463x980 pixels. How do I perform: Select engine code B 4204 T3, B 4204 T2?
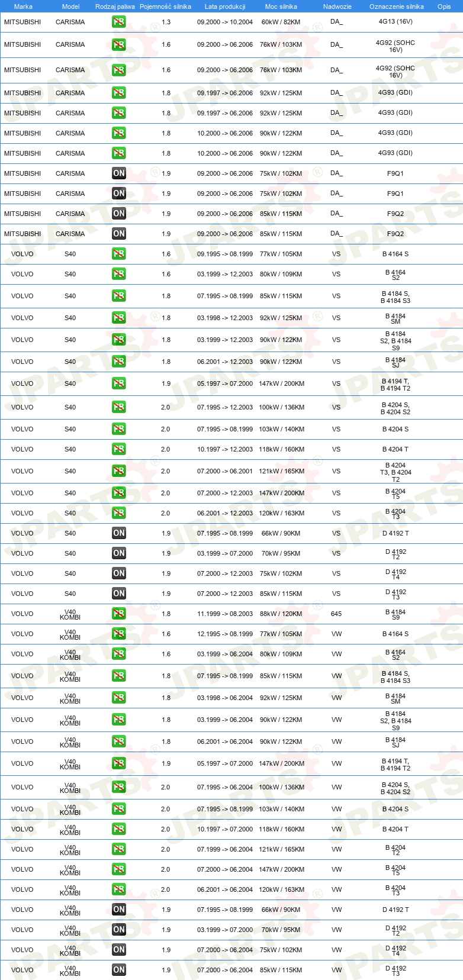[x=396, y=472]
